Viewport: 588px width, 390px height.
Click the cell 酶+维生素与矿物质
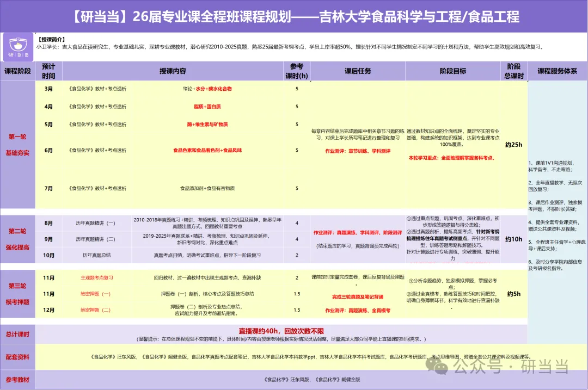coord(207,125)
